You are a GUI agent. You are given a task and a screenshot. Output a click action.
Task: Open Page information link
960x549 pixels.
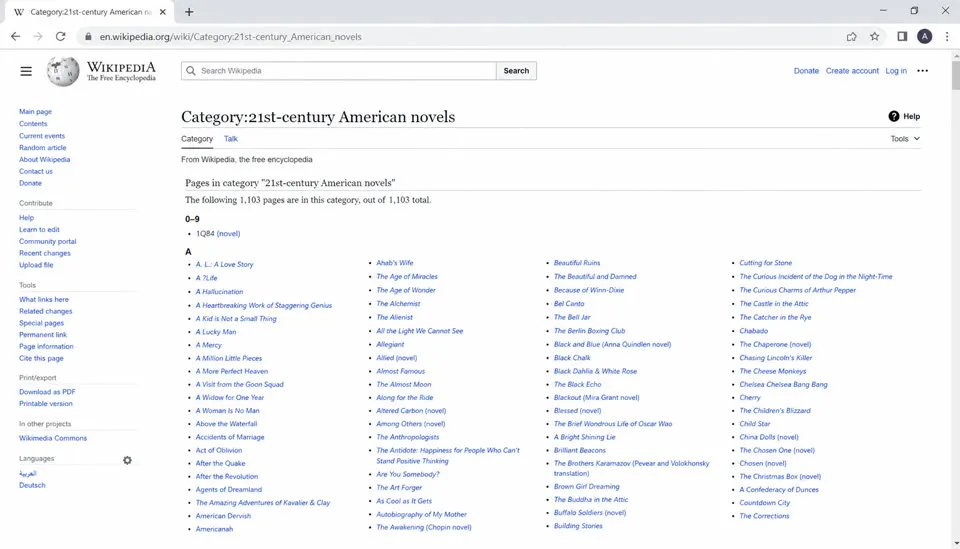[46, 346]
